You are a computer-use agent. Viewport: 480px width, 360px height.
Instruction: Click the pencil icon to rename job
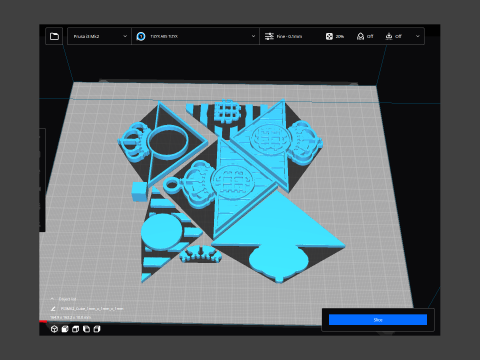(53, 309)
